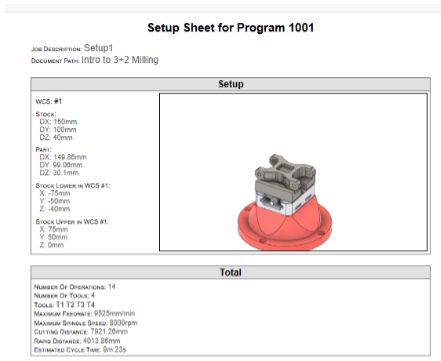This screenshot has height=361, width=441.
Task: Click the Number Of Operations 14 line
Action: (75, 287)
